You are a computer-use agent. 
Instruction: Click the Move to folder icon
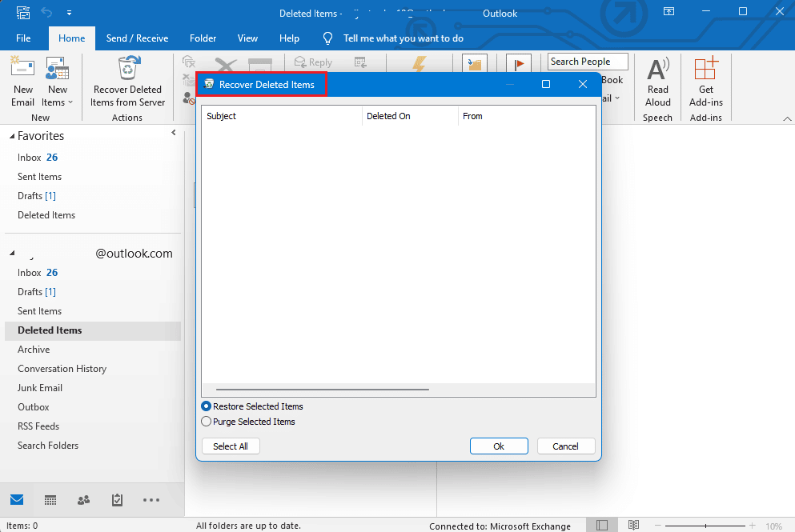click(x=475, y=63)
